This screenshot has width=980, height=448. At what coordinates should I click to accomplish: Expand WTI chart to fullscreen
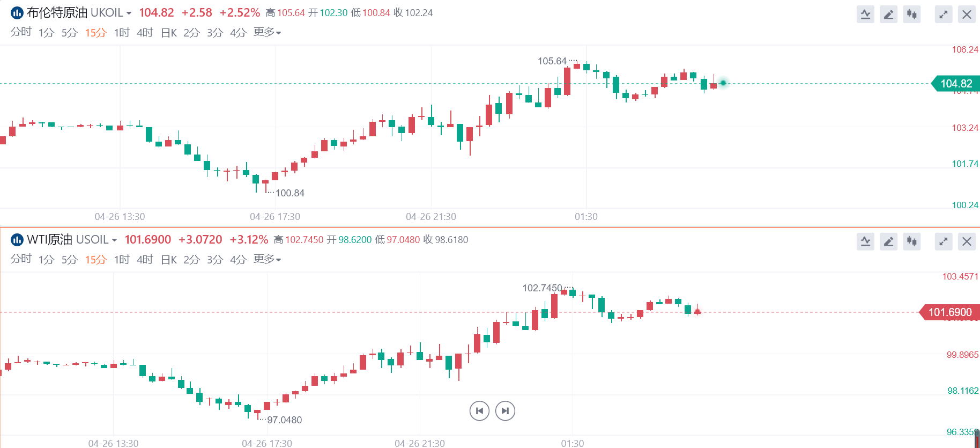944,241
